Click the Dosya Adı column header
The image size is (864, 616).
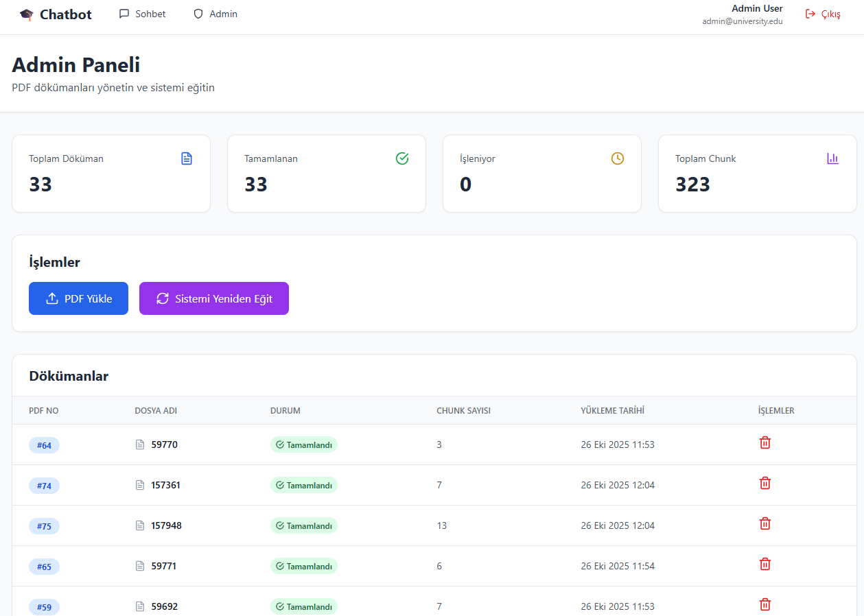(156, 411)
